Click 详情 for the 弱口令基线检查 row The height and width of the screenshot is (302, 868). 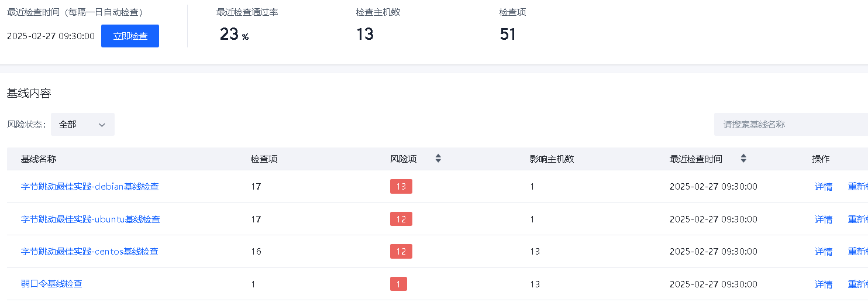[x=824, y=284]
